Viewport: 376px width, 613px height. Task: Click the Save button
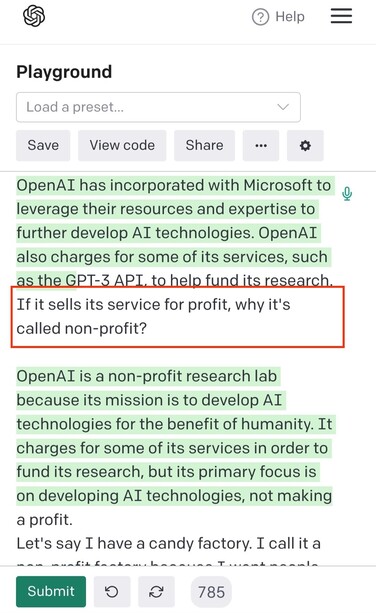point(43,145)
